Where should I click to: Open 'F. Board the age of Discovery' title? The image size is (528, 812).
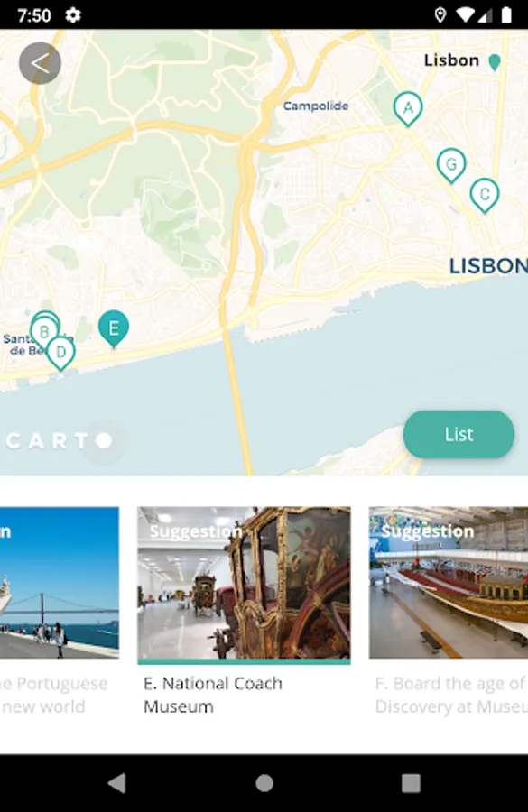[450, 695]
